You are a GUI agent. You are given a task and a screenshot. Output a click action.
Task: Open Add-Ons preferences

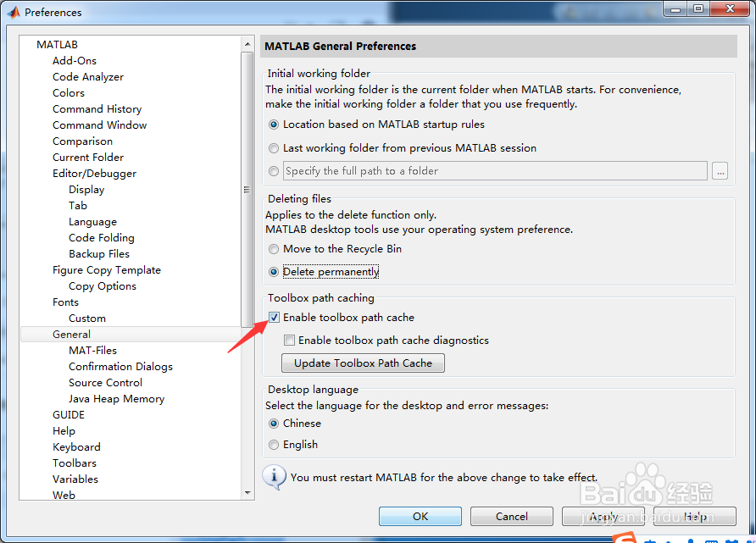point(75,61)
